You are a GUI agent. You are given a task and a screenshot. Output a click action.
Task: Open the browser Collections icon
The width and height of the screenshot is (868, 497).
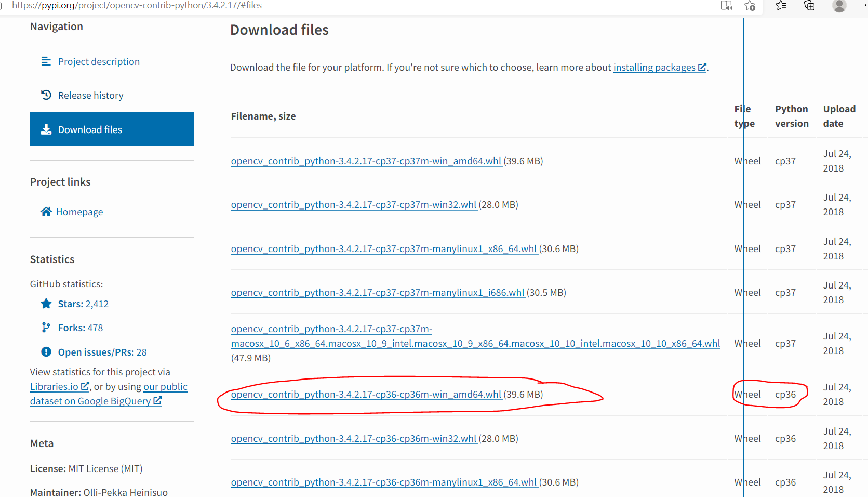coord(809,6)
